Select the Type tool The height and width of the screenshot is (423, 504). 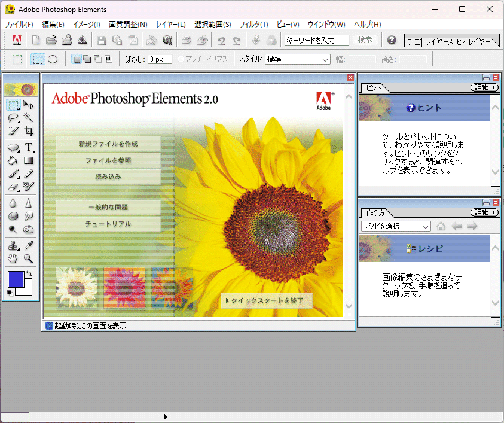coord(28,147)
